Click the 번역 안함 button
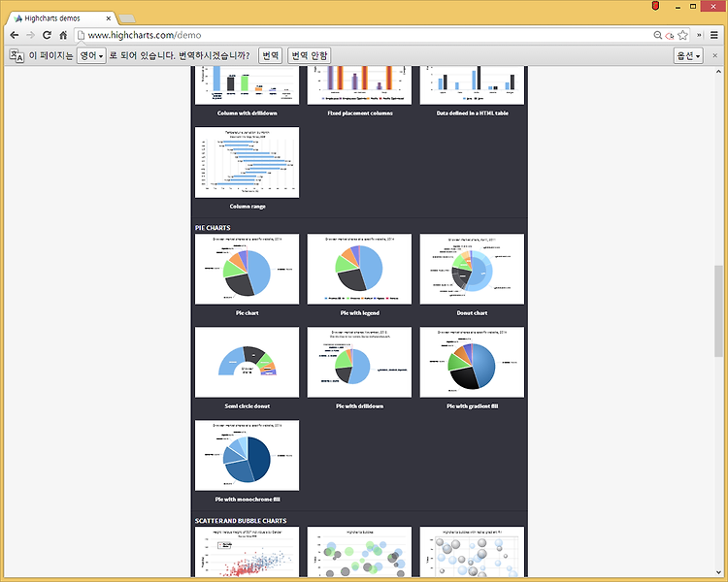 (x=310, y=55)
